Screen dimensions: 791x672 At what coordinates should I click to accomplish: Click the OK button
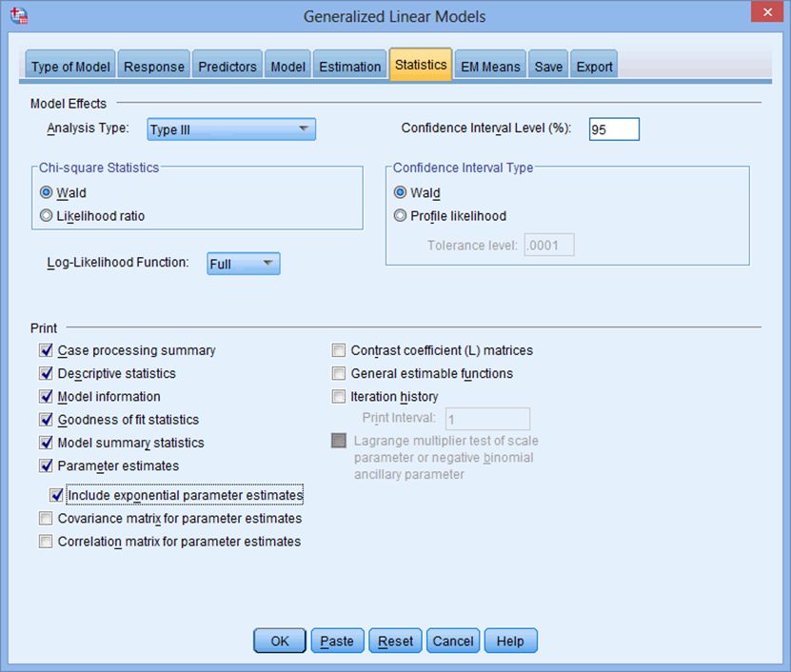pos(280,641)
